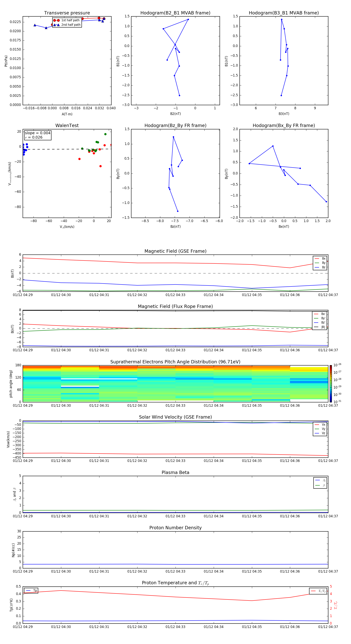Image resolution: width=351 pixels, height=644 pixels.
Task: Click the 'r = 0.026' annotation
Action: coord(34,138)
